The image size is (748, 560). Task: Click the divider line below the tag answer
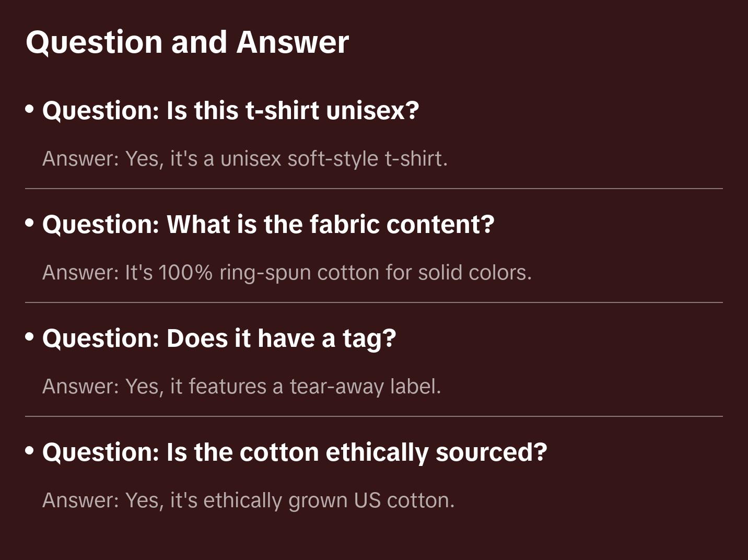[374, 416]
